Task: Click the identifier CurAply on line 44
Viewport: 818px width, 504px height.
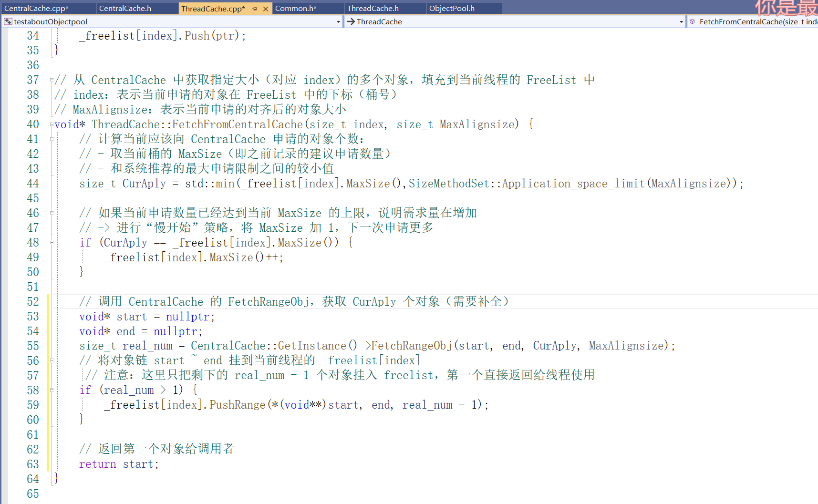Action: pyautogui.click(x=145, y=184)
